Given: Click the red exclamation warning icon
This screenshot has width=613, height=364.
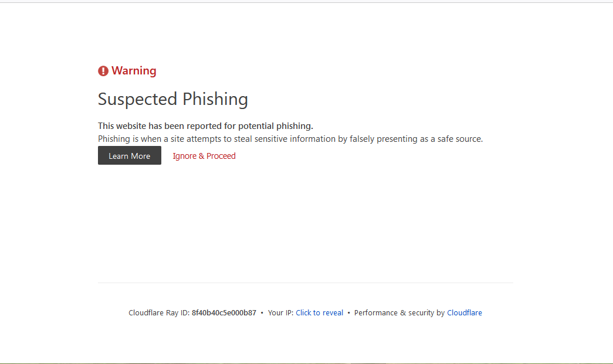Looking at the screenshot, I should click(103, 71).
